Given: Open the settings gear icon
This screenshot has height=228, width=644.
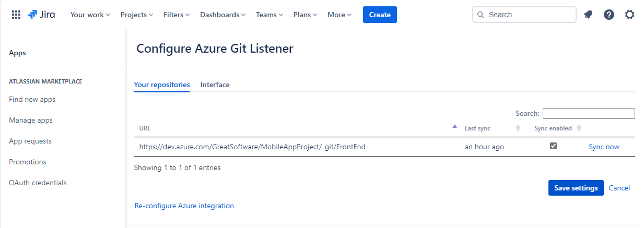Looking at the screenshot, I should tap(630, 15).
